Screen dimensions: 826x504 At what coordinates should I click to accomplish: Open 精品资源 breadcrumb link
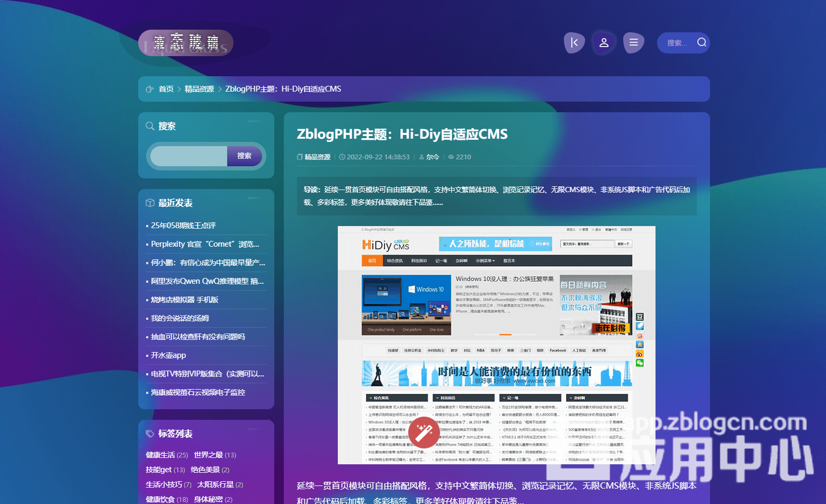coord(199,89)
